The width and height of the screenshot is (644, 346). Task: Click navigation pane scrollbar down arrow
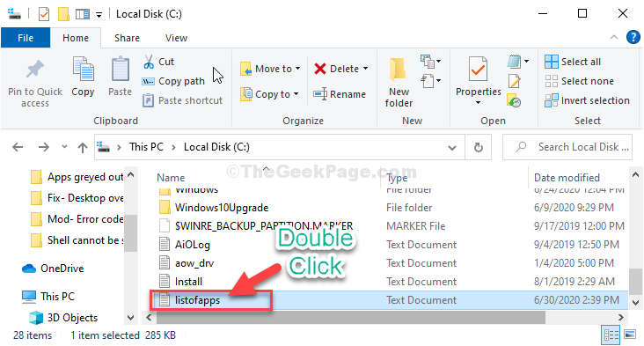(x=130, y=317)
